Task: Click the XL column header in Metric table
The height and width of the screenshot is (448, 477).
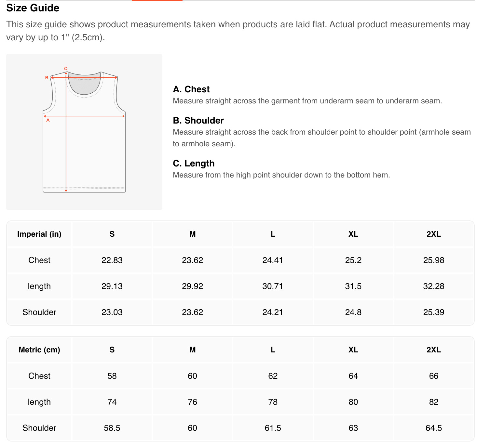Action: click(x=353, y=350)
